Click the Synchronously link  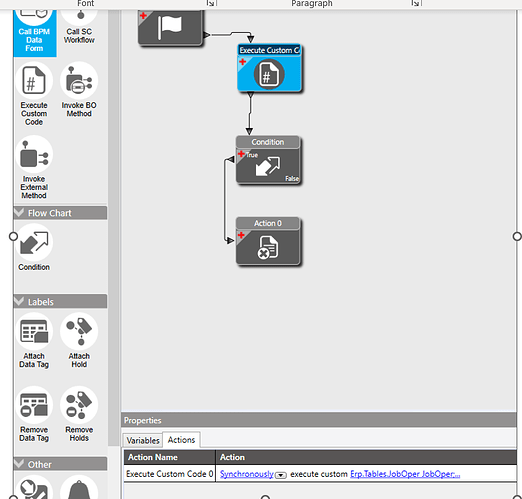click(247, 474)
